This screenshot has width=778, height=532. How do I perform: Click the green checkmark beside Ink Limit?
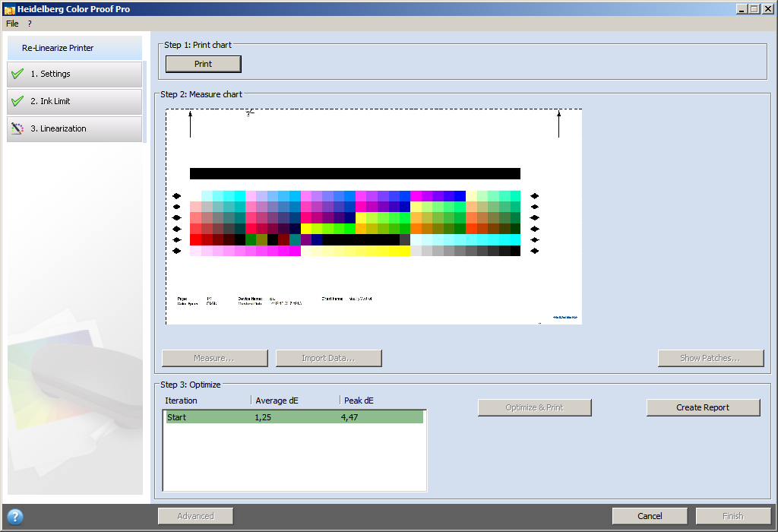point(17,101)
